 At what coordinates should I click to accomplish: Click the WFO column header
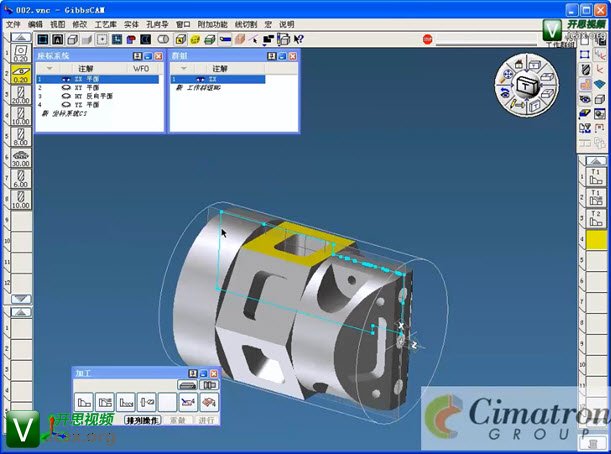[x=141, y=69]
